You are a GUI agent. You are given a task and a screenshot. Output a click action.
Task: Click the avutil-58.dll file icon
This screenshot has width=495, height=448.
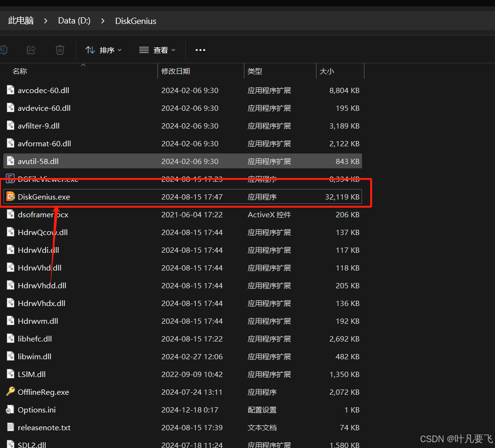click(x=11, y=161)
